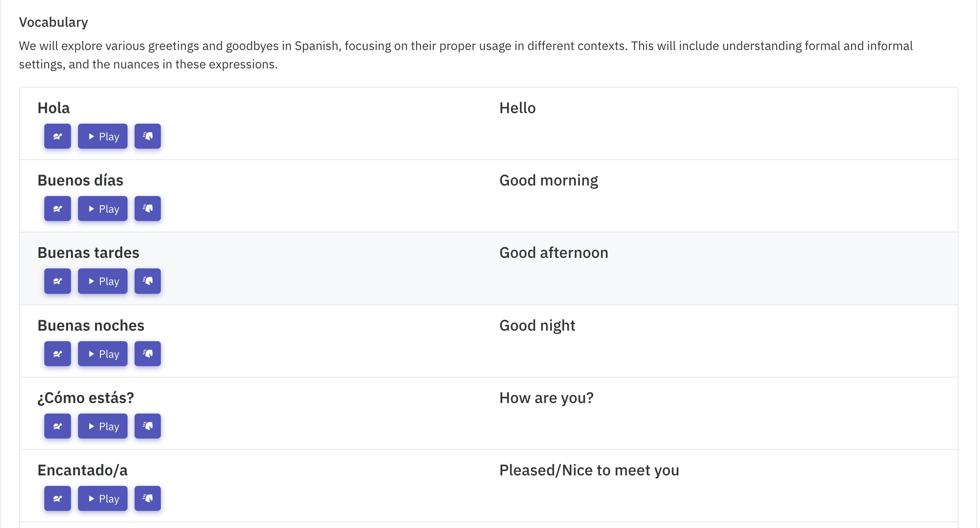Click Play button for Buenas noches
Image resolution: width=980 pixels, height=528 pixels.
point(103,354)
